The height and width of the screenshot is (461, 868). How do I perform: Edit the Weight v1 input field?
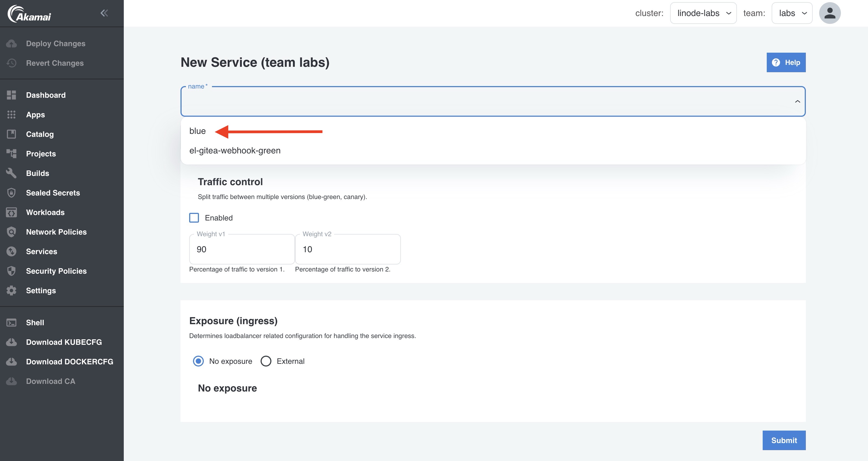tap(241, 249)
